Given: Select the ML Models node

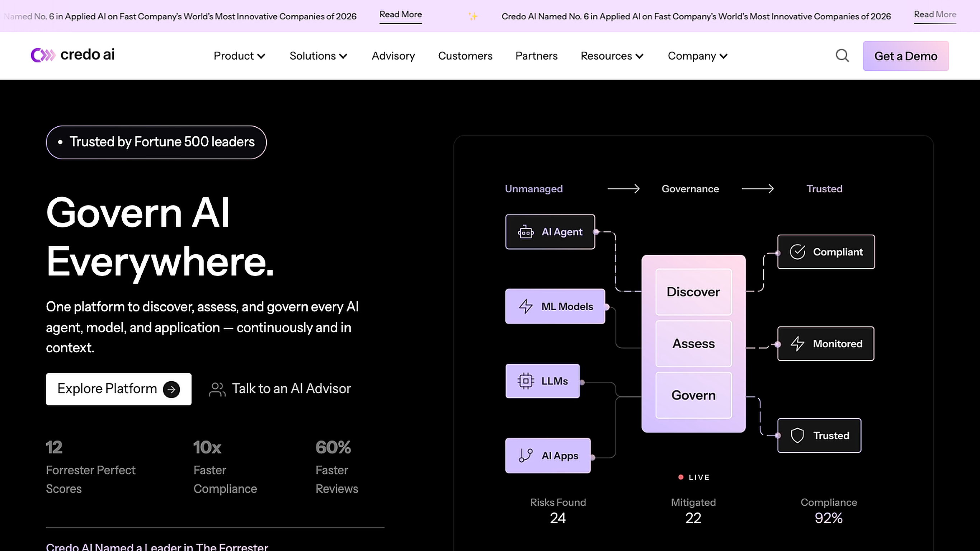Looking at the screenshot, I should point(555,306).
